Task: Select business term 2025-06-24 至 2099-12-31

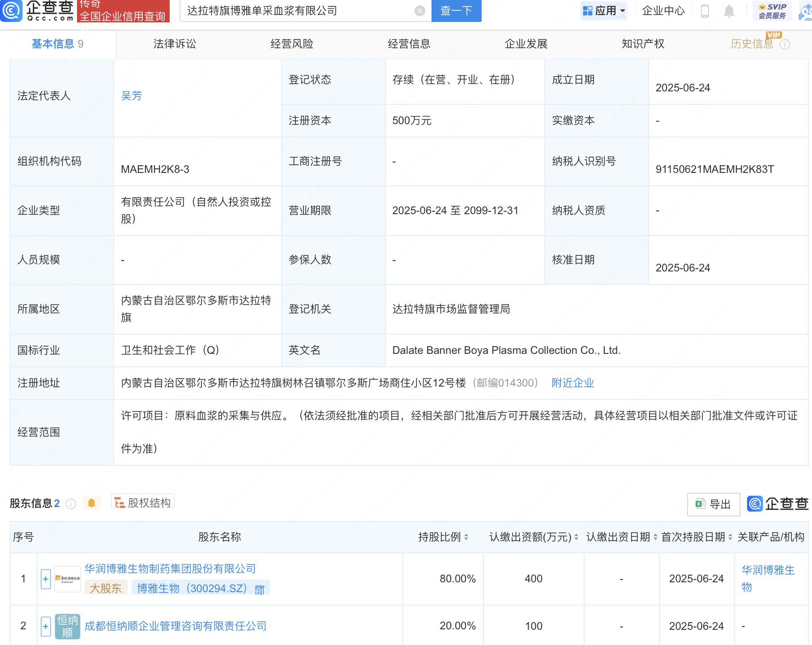Action: click(455, 211)
